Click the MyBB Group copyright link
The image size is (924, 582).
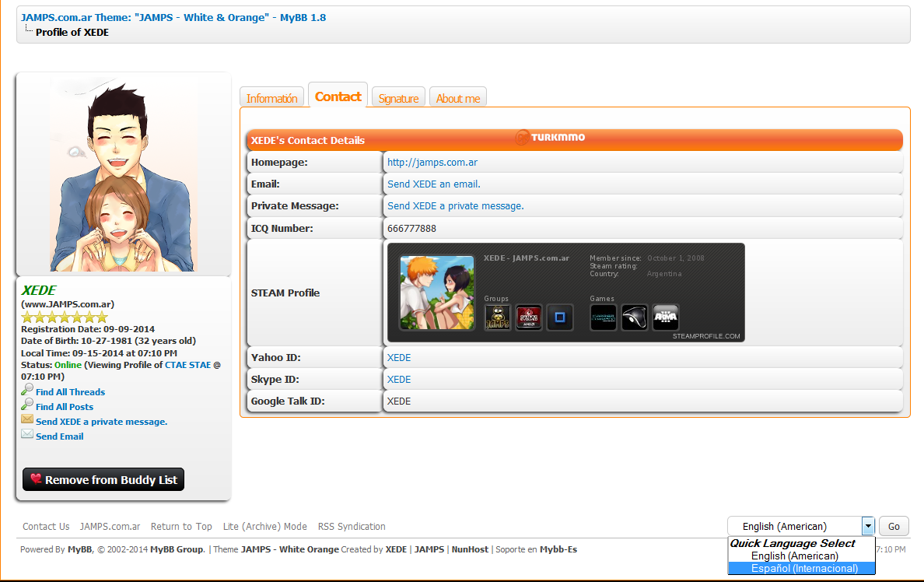click(177, 549)
